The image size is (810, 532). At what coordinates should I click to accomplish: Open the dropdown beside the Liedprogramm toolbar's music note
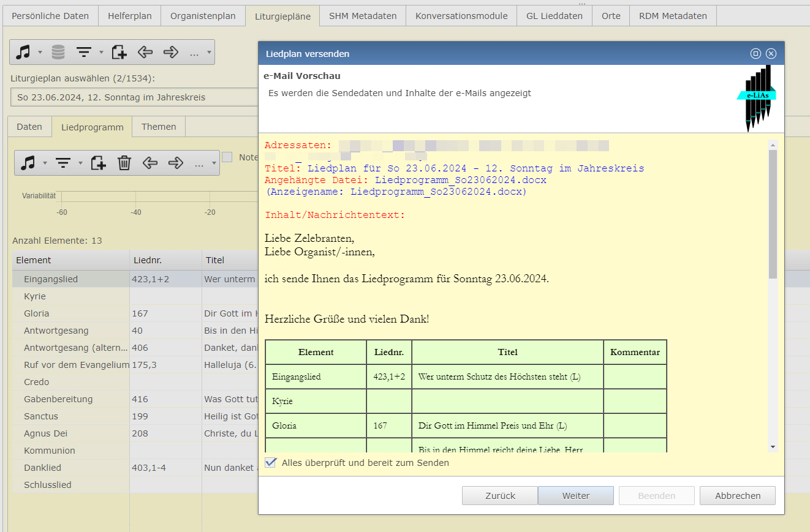coord(45,163)
